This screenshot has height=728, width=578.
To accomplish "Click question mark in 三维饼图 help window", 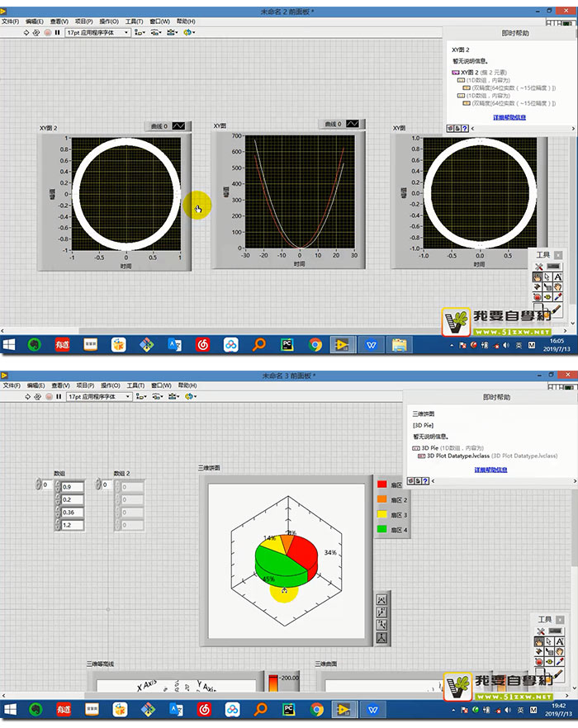I will click(425, 481).
